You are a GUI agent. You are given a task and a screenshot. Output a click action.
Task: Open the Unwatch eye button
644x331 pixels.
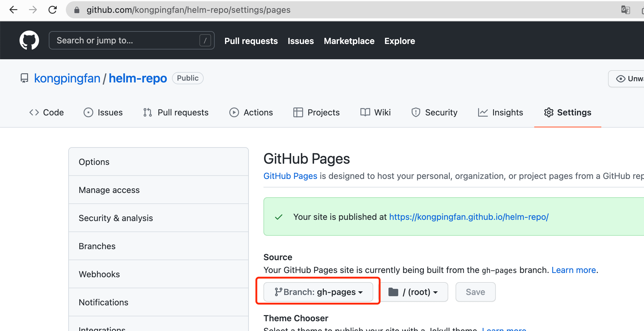[627, 79]
